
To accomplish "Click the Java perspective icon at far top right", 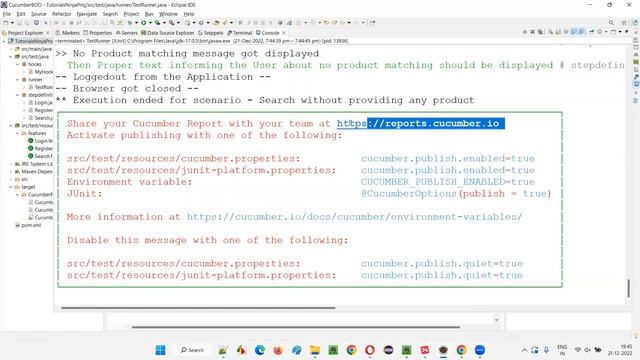I will click(x=635, y=23).
